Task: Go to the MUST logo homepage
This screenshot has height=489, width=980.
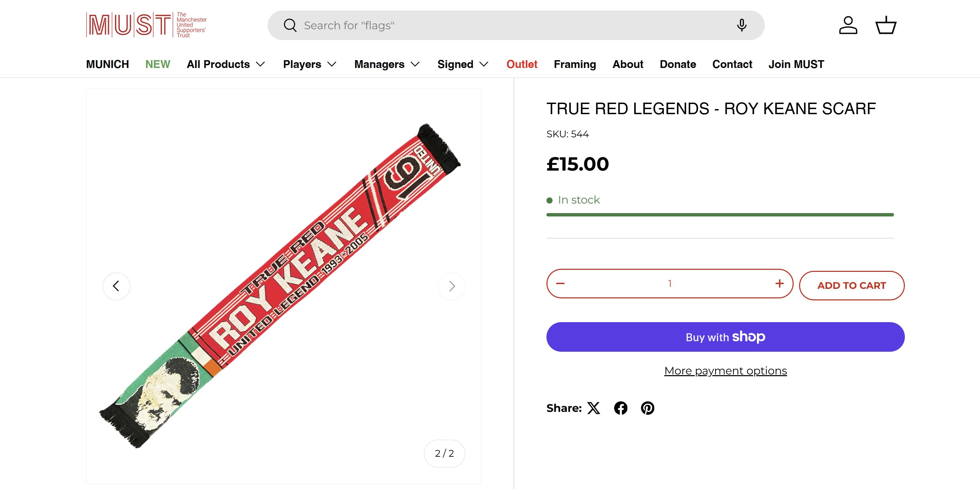Action: [x=147, y=25]
